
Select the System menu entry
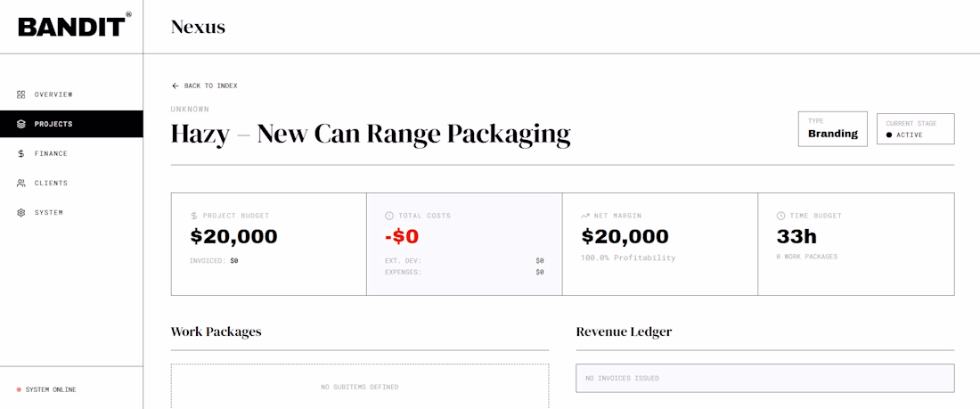(49, 212)
